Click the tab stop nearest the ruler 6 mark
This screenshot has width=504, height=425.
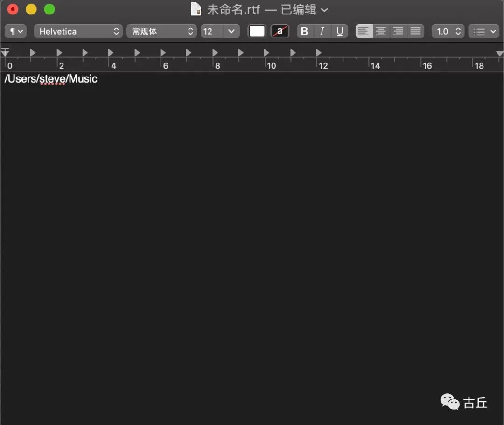tap(163, 52)
